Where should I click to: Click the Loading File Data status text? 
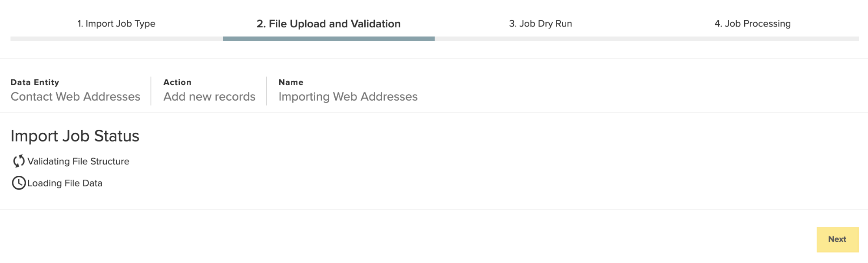[65, 183]
